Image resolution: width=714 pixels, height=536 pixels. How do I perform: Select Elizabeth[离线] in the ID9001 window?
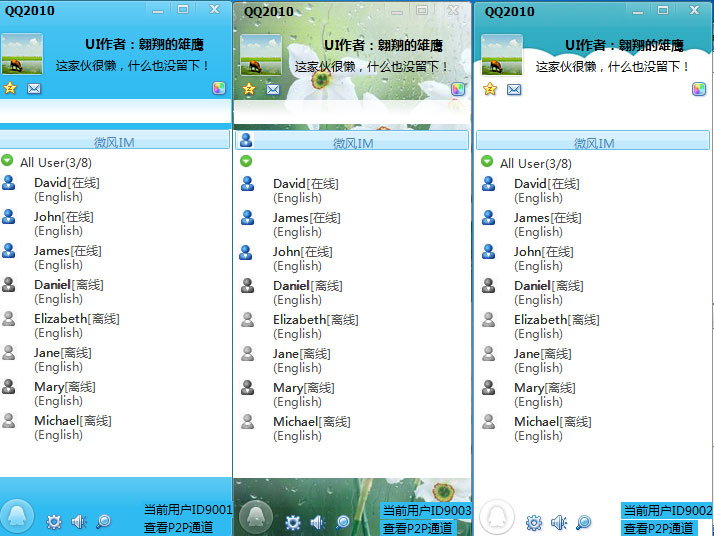76,319
